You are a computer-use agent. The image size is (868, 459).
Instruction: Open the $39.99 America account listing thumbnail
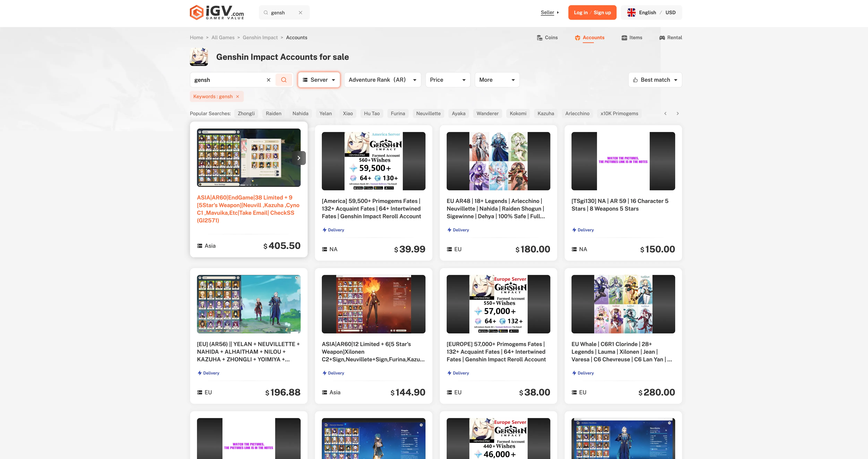[373, 161]
